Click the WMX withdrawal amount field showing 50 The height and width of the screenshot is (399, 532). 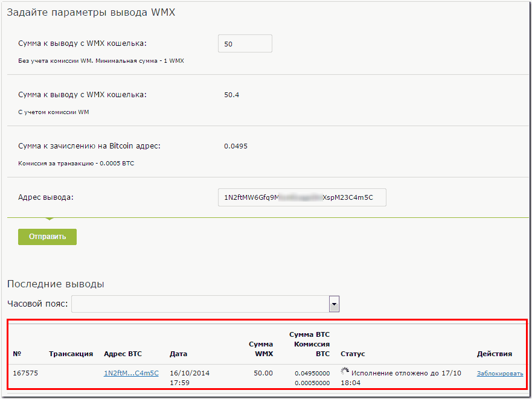coord(245,44)
